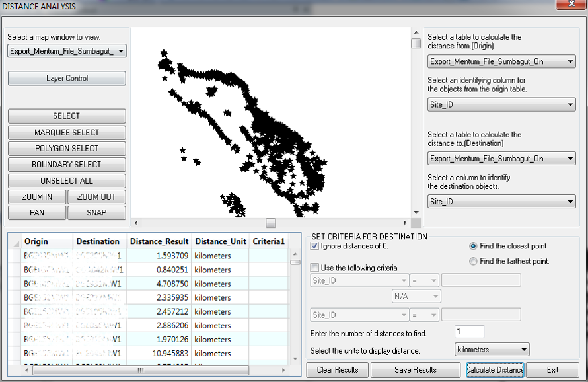Enable Use the following criteria
Screen dimensions: 588x382
[314, 266]
